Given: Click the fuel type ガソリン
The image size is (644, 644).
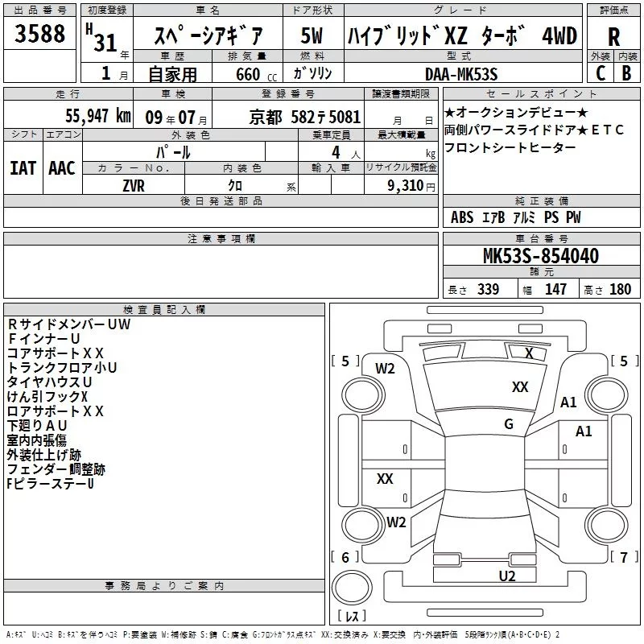Looking at the screenshot, I should click(312, 73).
